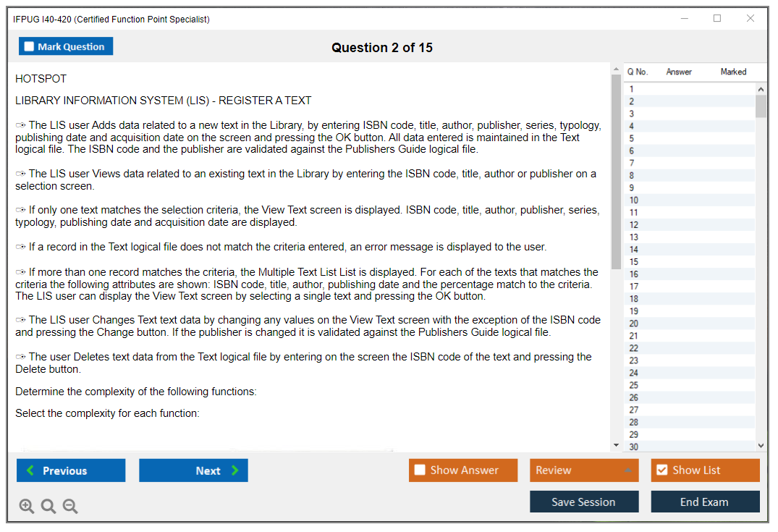Maximize the exam window
Viewport: 778px width, 532px height.
tap(717, 19)
